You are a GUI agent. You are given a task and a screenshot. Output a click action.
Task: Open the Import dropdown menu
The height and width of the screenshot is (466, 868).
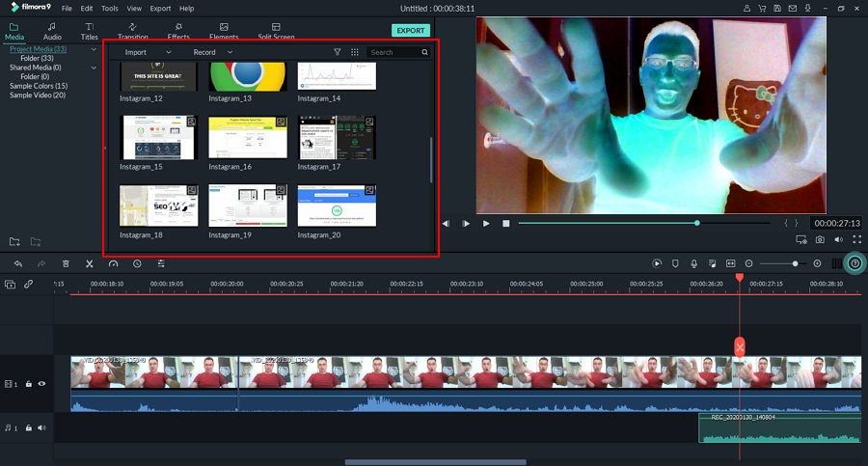[148, 52]
